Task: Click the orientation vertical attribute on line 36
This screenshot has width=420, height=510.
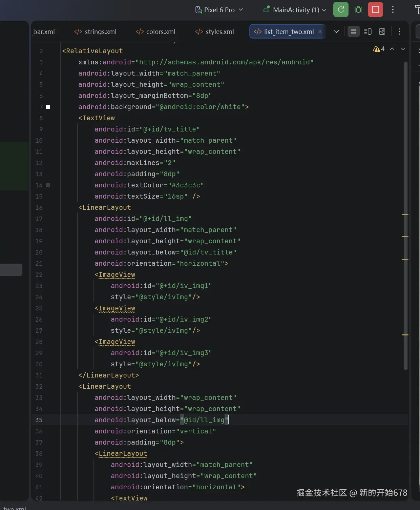Action: tap(155, 431)
